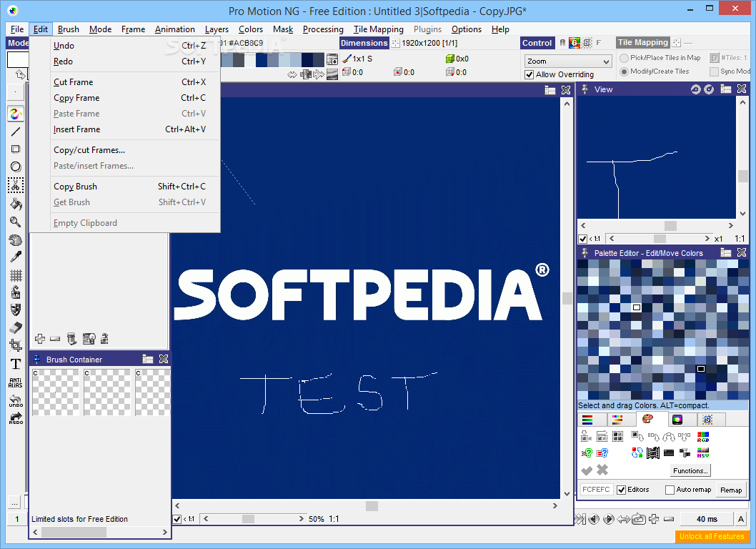Click Undo in the Edit menu
The height and width of the screenshot is (549, 756).
point(64,45)
